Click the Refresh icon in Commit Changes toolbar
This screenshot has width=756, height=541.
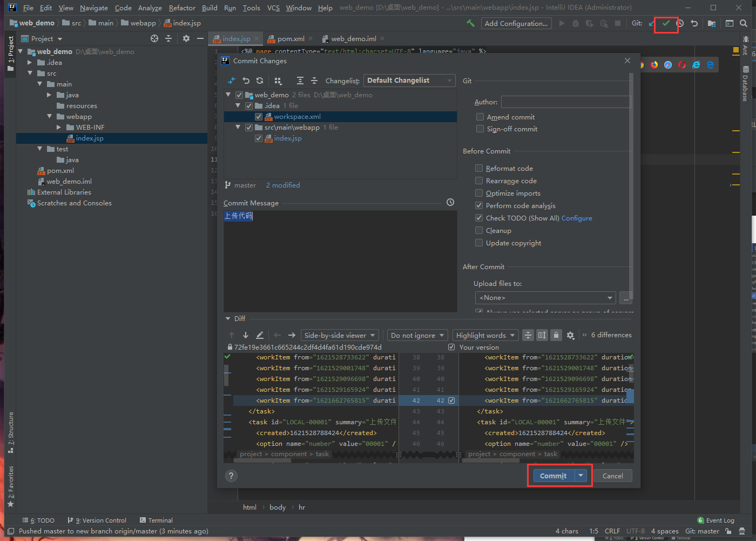click(260, 81)
